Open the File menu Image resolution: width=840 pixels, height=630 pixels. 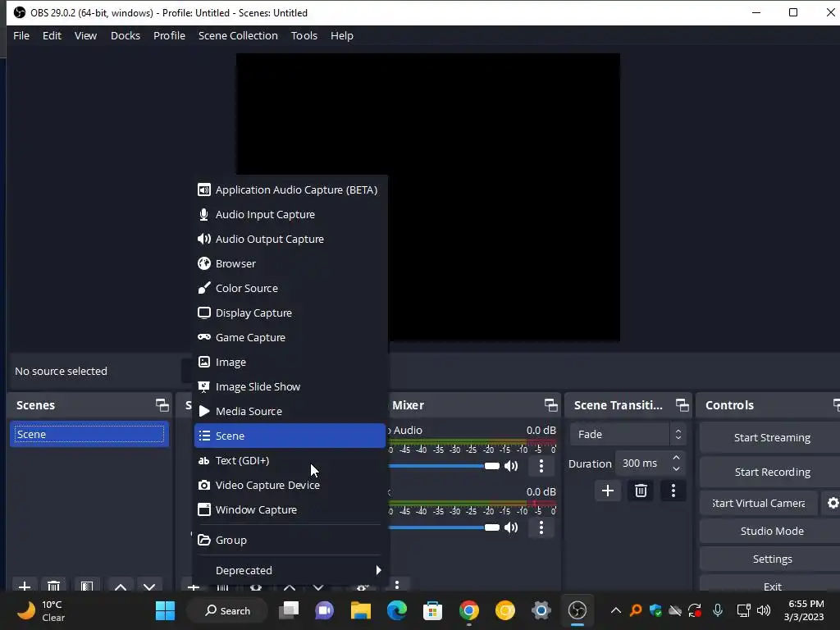21,35
